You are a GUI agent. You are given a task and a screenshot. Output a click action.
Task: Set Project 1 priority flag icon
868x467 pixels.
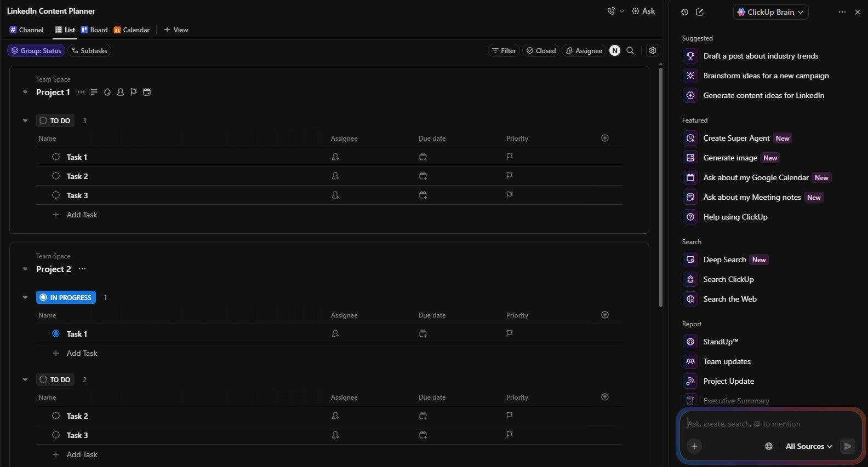(134, 92)
